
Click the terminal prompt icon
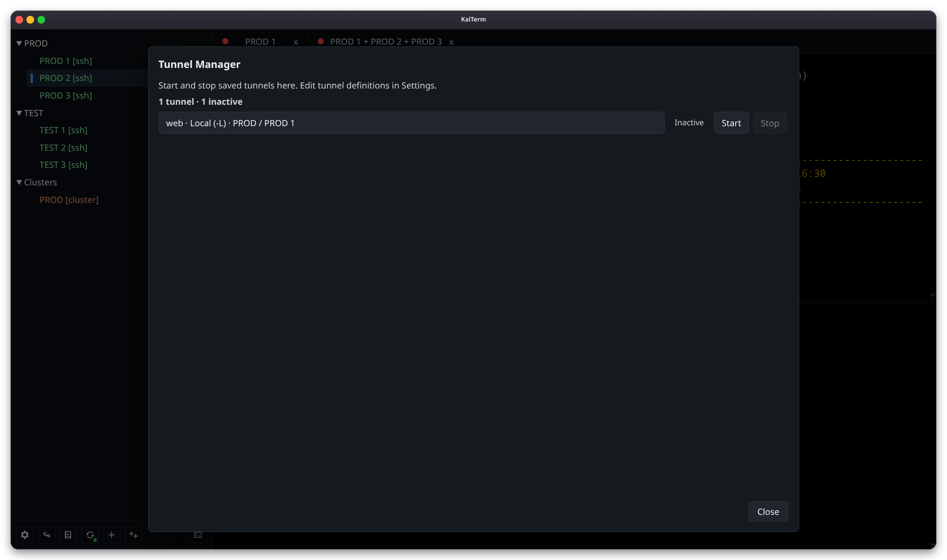[x=198, y=535]
